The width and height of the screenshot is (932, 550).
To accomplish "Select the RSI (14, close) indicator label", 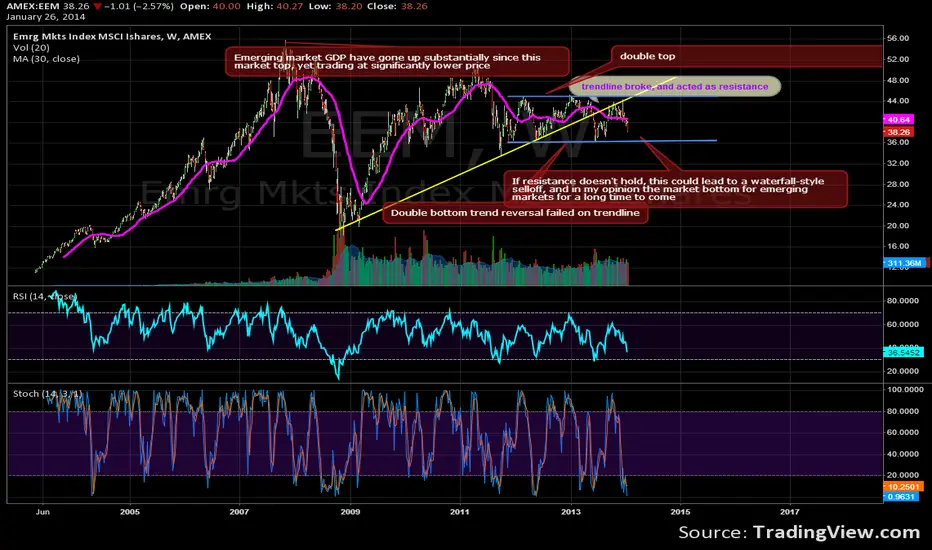I will tap(44, 296).
